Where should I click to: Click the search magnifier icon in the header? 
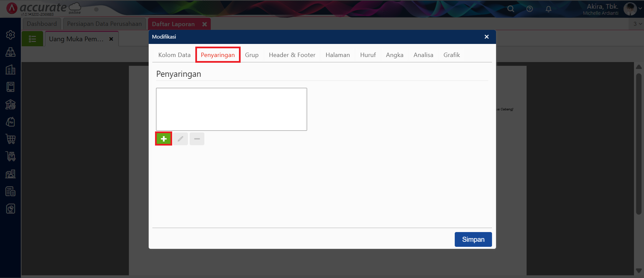click(511, 9)
